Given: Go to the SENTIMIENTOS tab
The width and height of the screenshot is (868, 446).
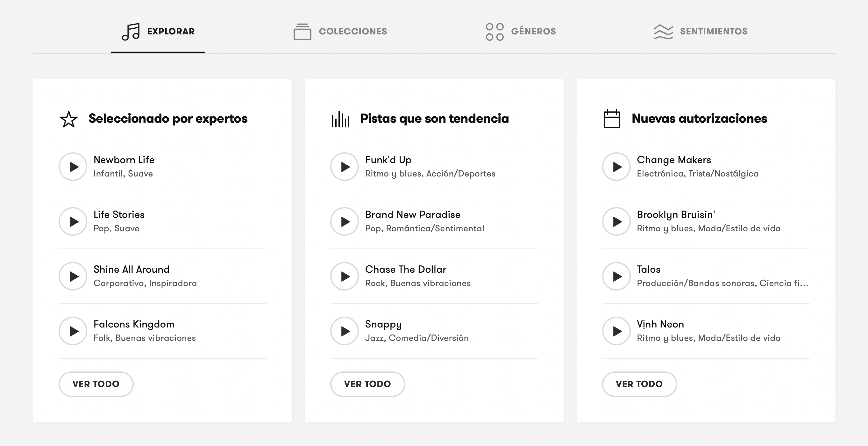Looking at the screenshot, I should pyautogui.click(x=701, y=31).
